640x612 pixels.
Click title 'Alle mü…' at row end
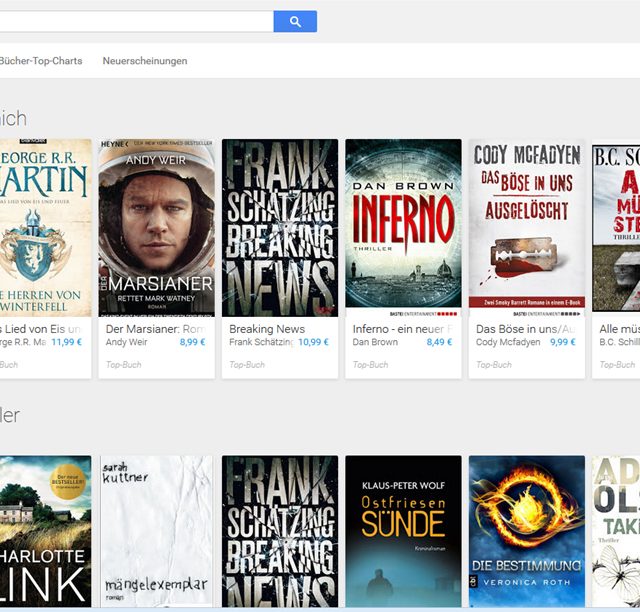tap(620, 329)
